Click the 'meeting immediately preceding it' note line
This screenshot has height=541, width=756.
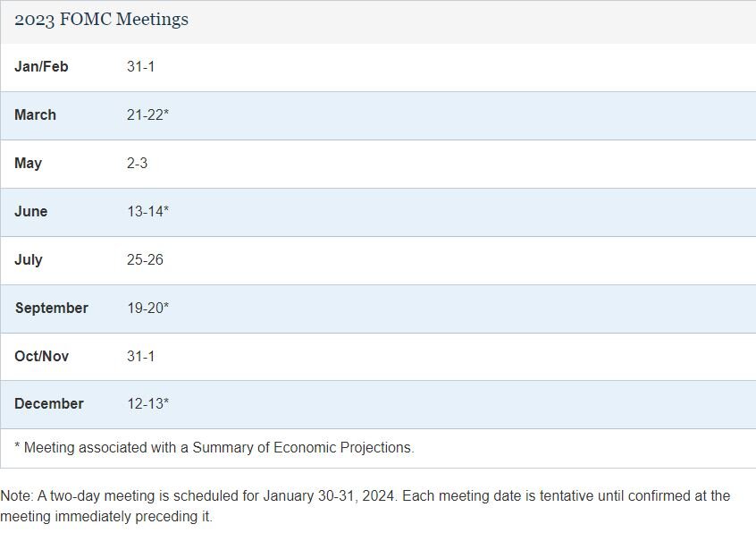pos(106,517)
